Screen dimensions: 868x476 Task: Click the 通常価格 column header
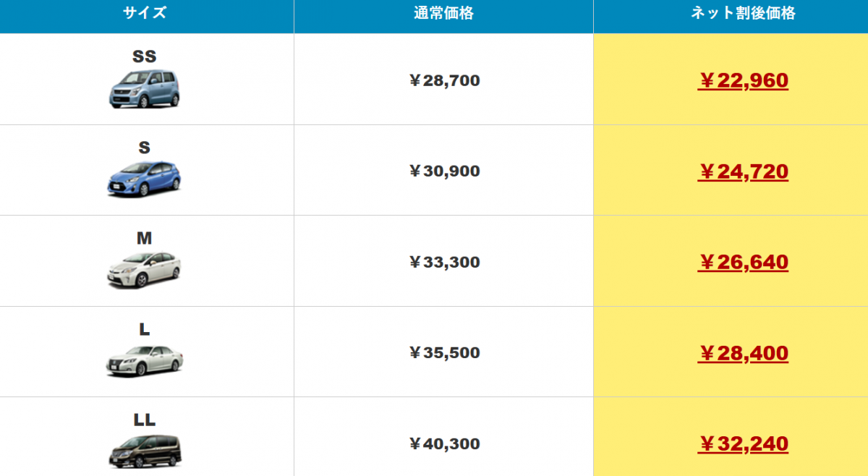(443, 13)
